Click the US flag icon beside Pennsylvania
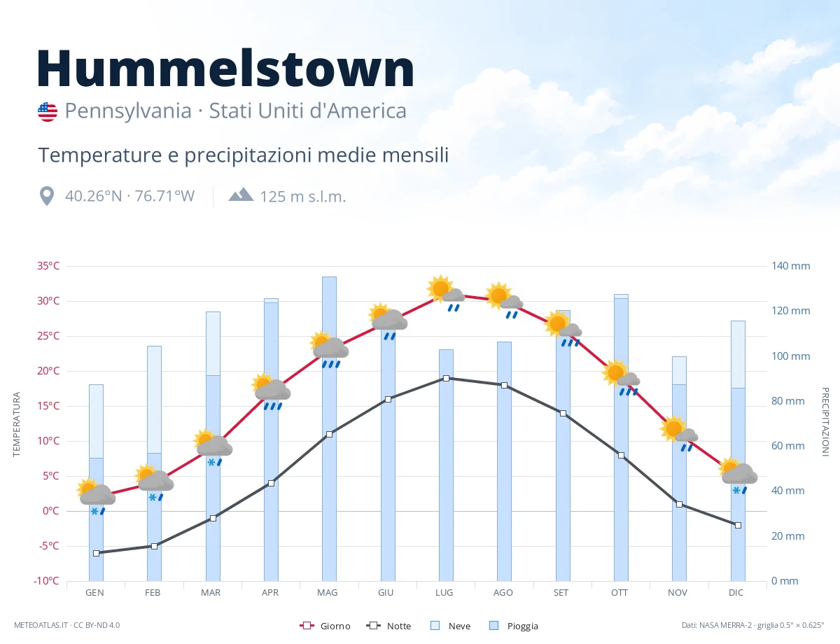The image size is (840, 644). point(48,111)
